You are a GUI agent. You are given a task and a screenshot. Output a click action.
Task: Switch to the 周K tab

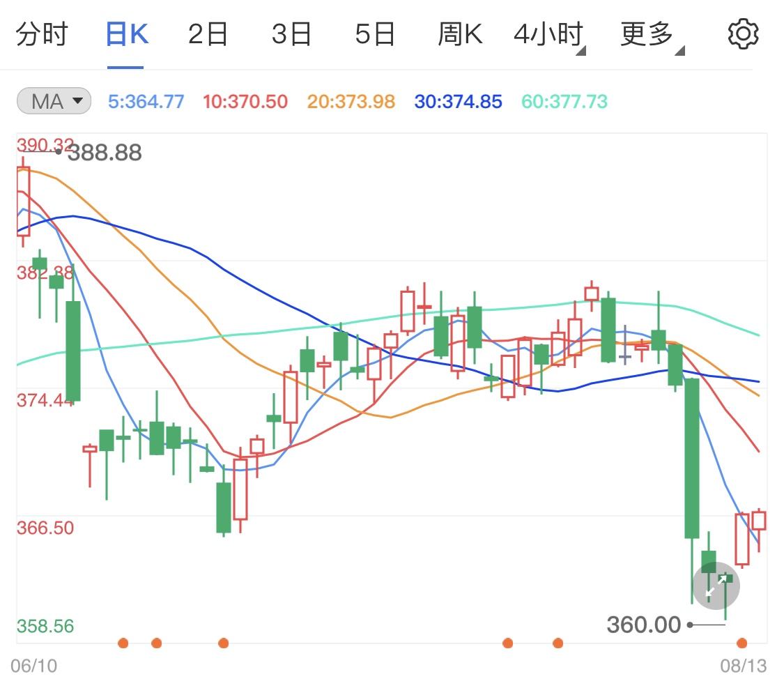pos(460,34)
